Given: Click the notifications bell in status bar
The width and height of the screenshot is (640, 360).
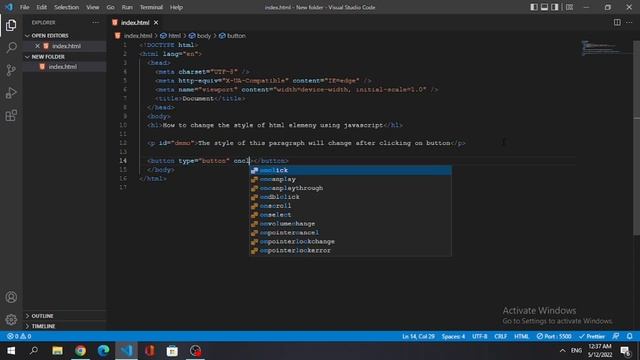Looking at the screenshot, I should click(x=630, y=336).
